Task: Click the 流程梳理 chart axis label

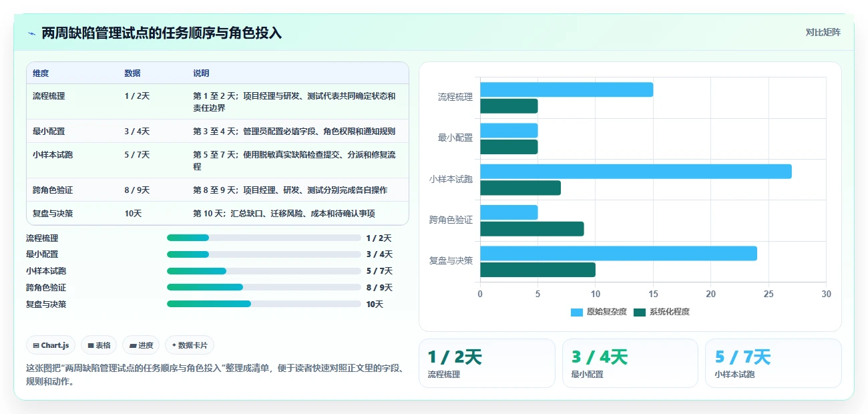Action: coord(455,97)
